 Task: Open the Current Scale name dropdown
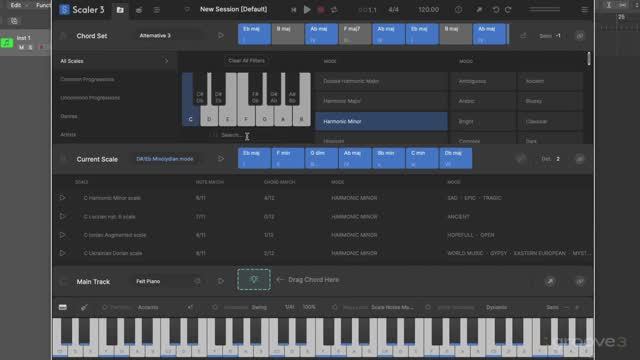[165, 159]
